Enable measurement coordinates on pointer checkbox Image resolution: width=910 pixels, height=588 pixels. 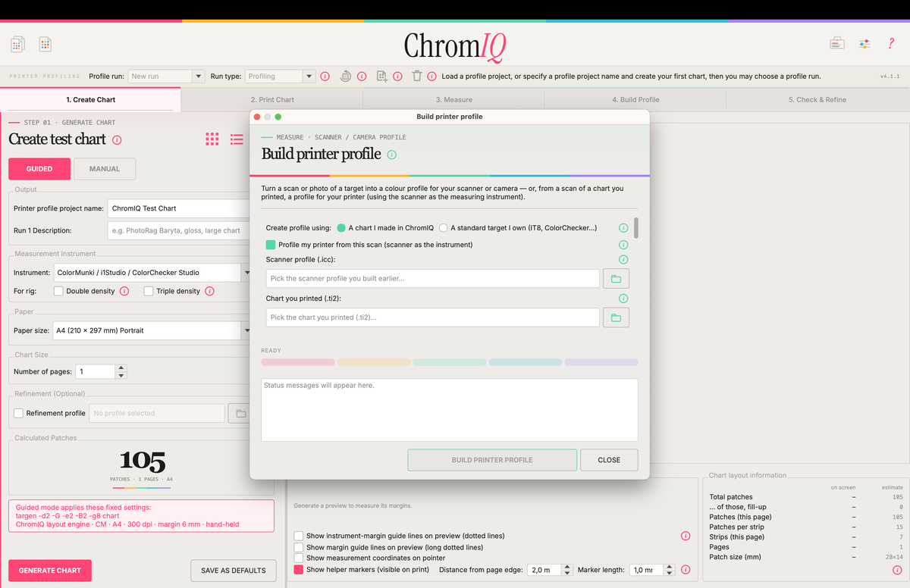(299, 558)
